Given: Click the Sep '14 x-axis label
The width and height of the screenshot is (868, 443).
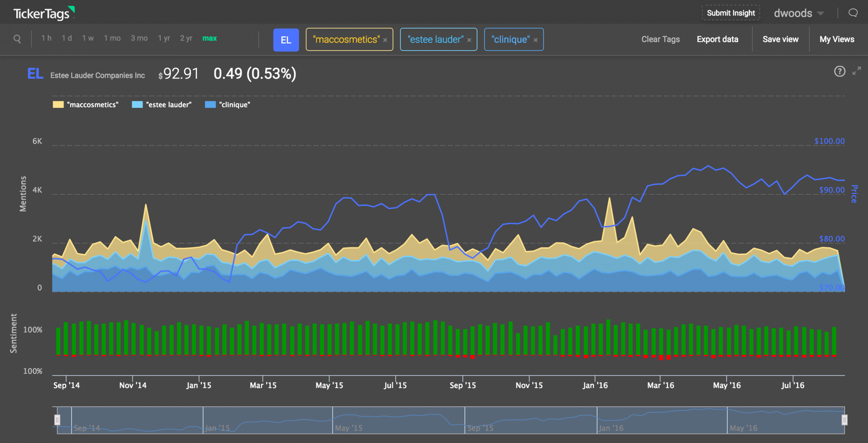Looking at the screenshot, I should (x=67, y=385).
